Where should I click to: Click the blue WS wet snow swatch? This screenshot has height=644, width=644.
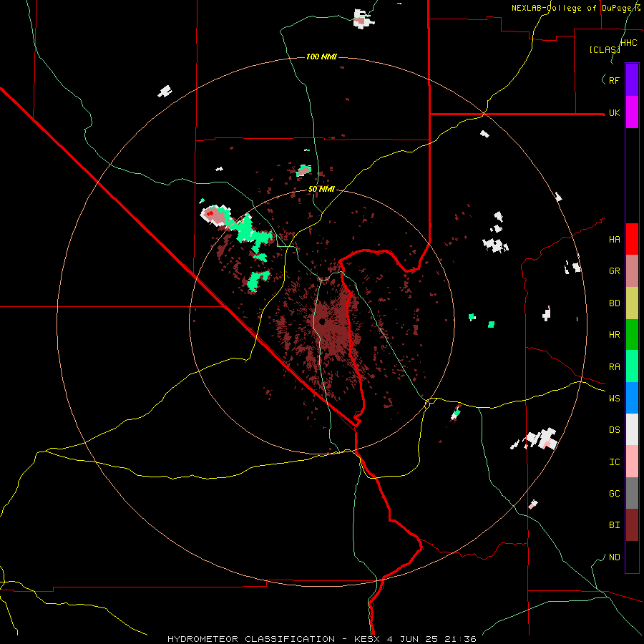tap(632, 398)
